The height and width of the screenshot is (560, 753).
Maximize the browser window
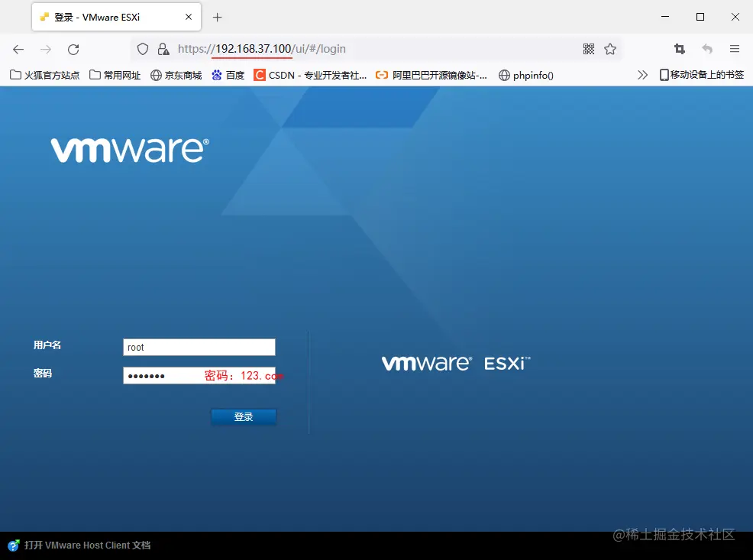coord(700,17)
